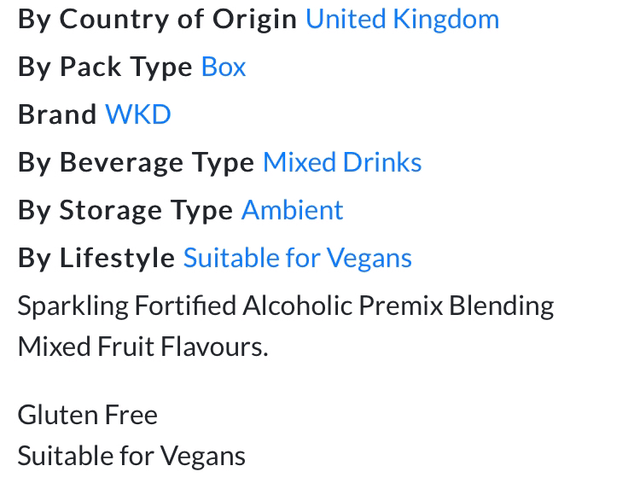Viewport: 640px width, 478px height.
Task: Click the Mixed Fruit Flavours text line
Action: pyautogui.click(x=143, y=347)
